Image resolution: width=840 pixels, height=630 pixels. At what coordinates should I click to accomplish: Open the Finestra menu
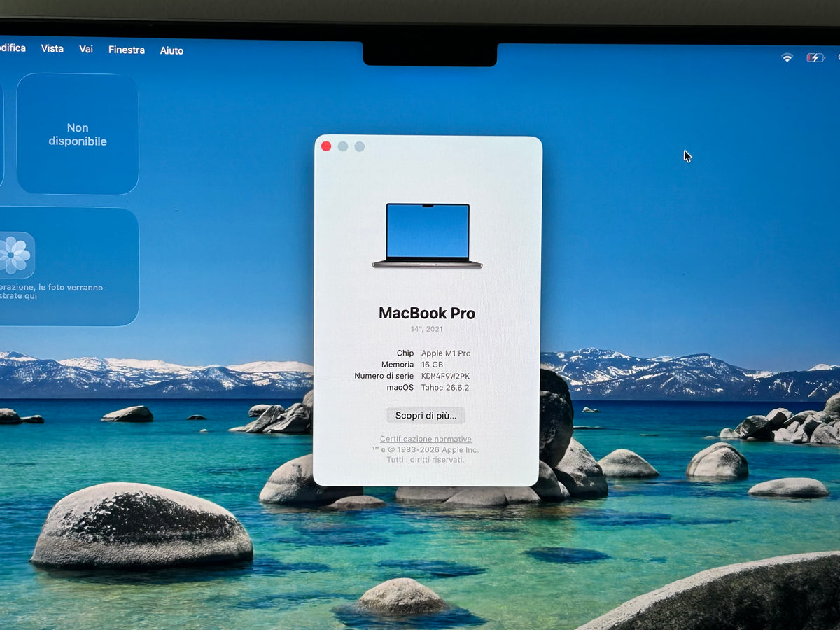(127, 50)
